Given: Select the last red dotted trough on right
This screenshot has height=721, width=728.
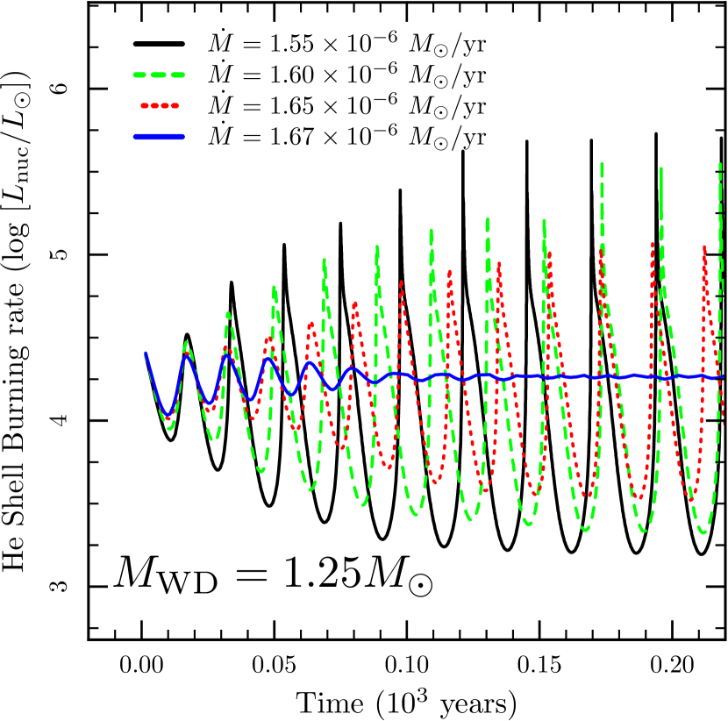Looking at the screenshot, I should [692, 498].
